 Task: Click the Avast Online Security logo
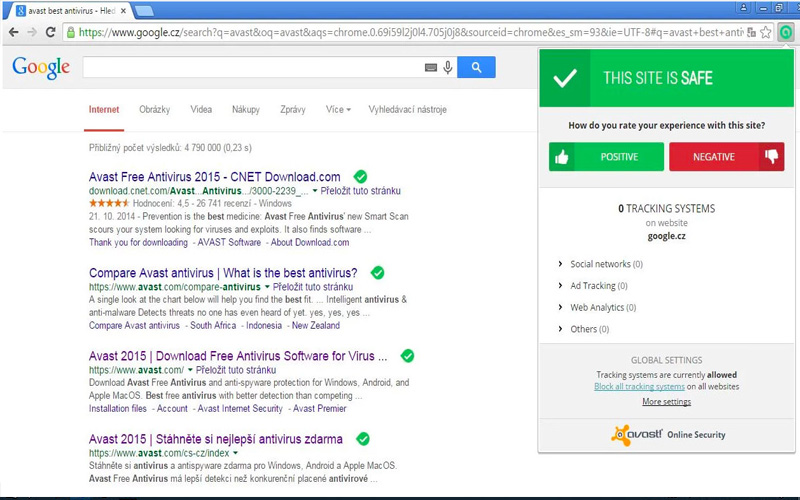pos(668,435)
